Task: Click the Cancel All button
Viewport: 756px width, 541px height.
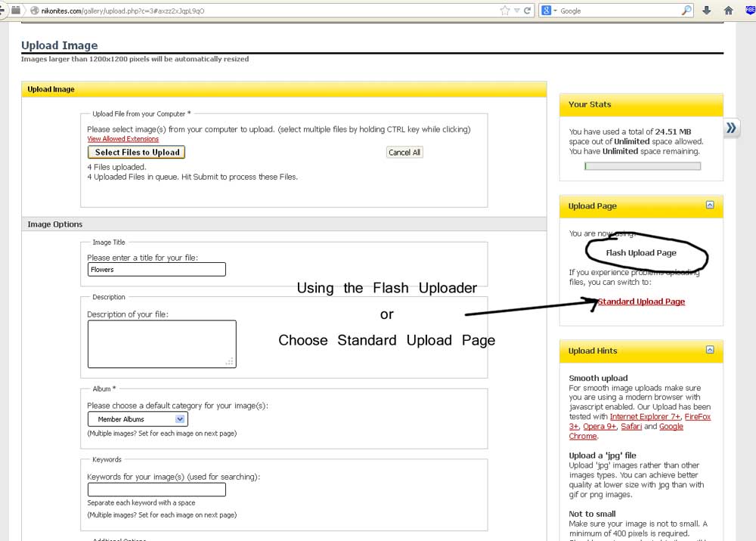Action: 404,152
